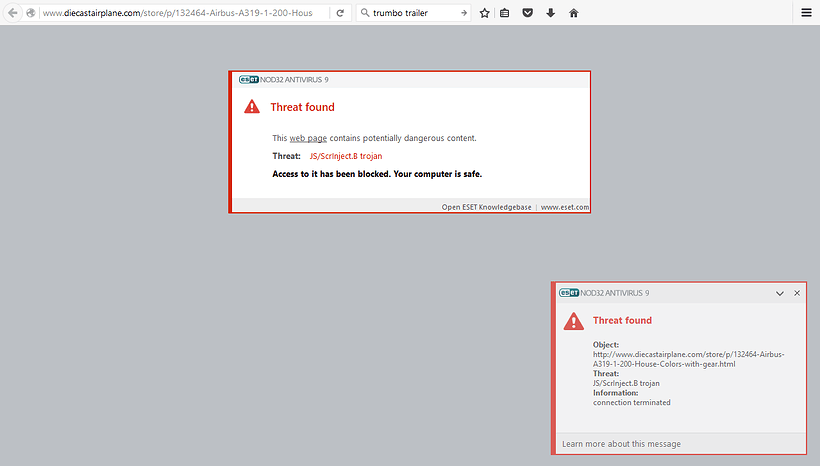Click the warning triangle in notification popup
Screen dimensions: 820x466
click(x=574, y=321)
